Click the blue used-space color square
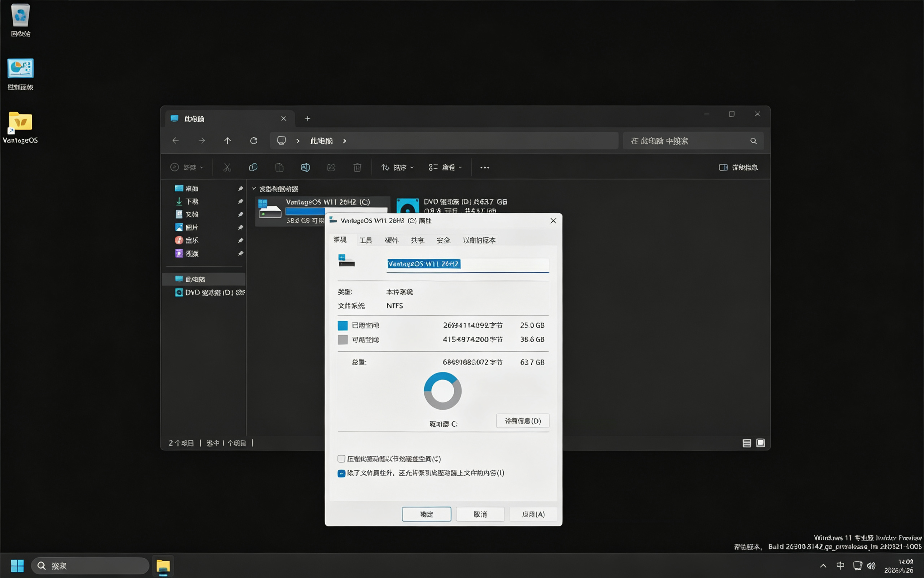Viewport: 924px width, 578px height. click(343, 325)
